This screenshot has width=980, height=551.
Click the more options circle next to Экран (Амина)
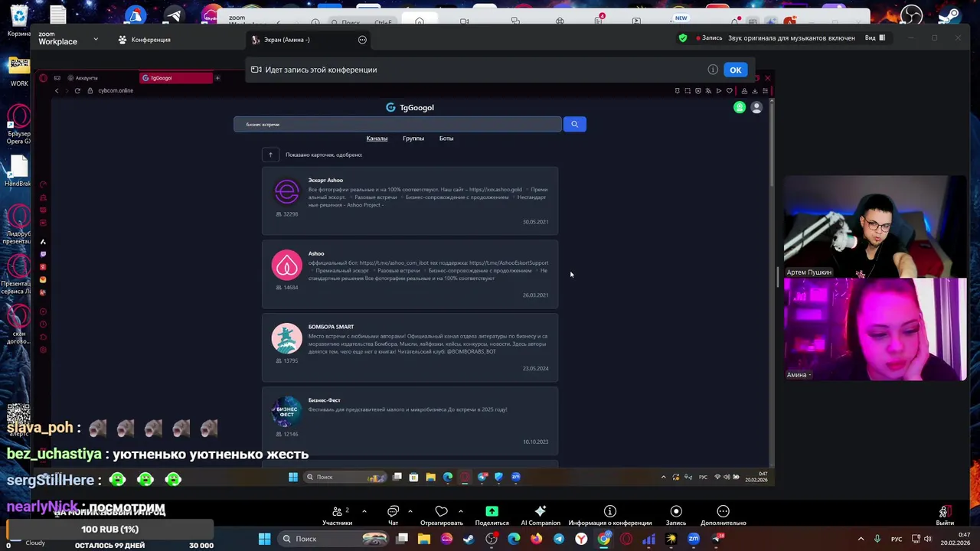362,40
